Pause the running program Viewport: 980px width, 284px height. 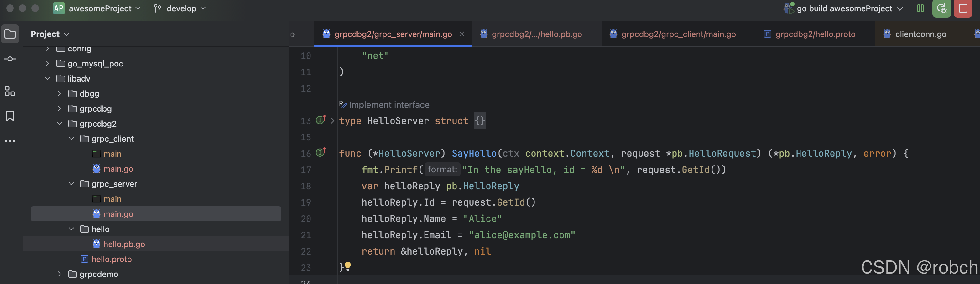pyautogui.click(x=920, y=8)
